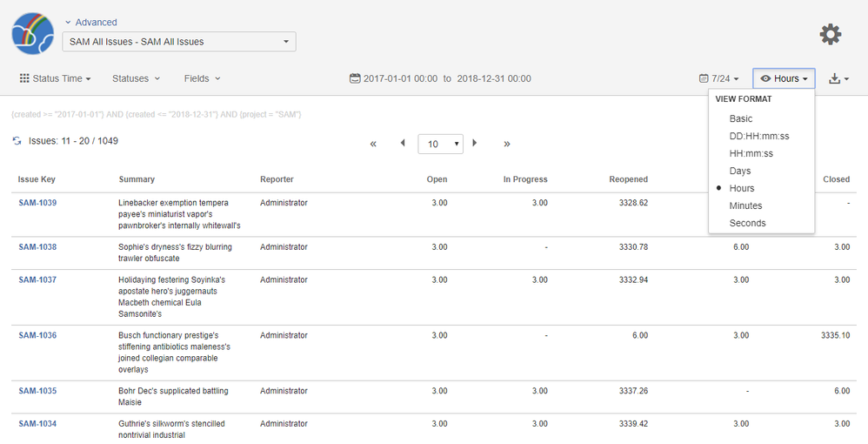Image resolution: width=868 pixels, height=444 pixels.
Task: Click Reopened value 3337.26
Action: tap(633, 391)
